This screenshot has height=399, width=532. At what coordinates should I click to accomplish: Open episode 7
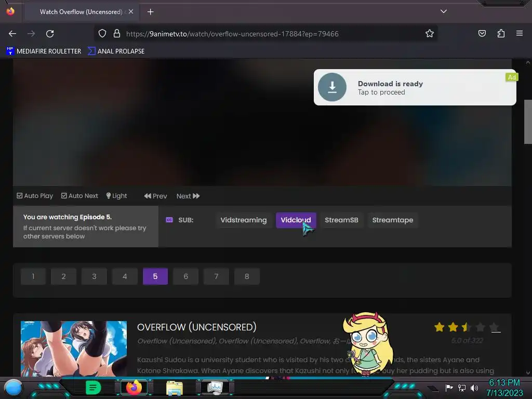click(x=216, y=276)
